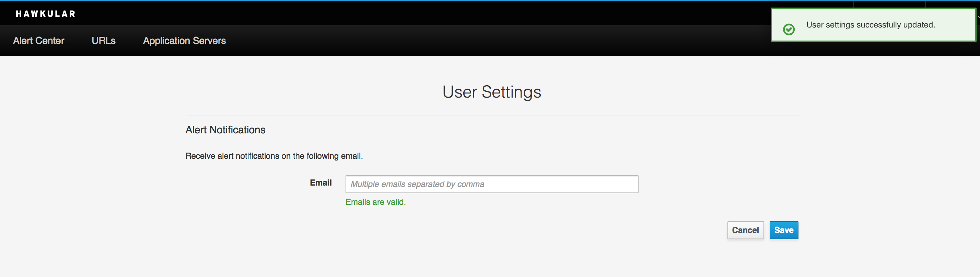Select the Alert Notifications section heading
Viewport: 980px width, 277px height.
coord(225,130)
